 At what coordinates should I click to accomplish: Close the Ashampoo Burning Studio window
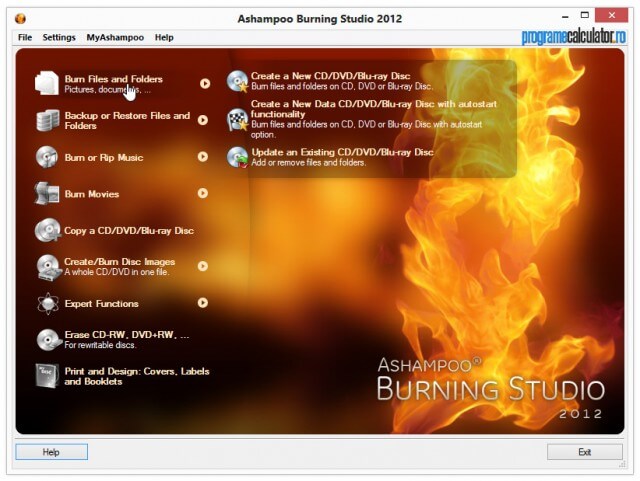[611, 16]
